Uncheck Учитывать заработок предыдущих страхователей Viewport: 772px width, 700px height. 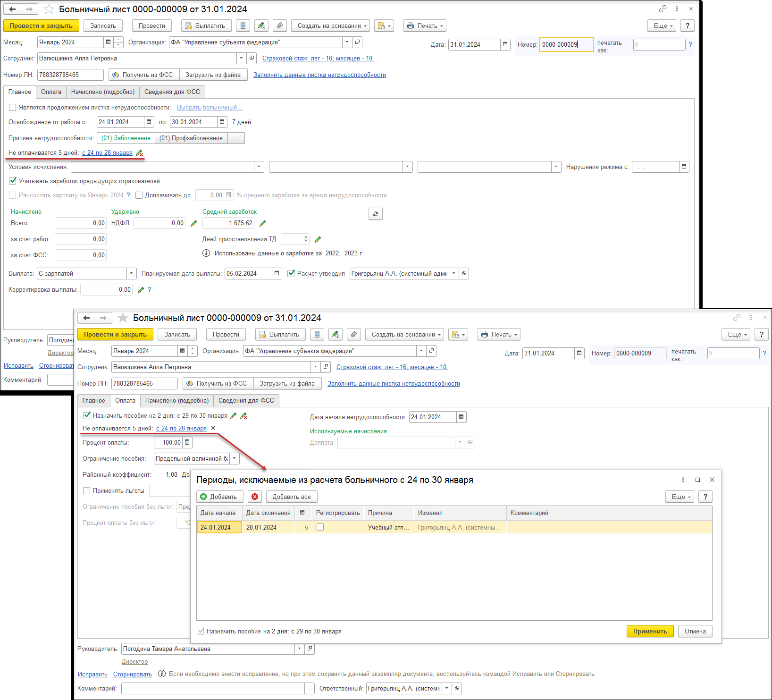[13, 181]
